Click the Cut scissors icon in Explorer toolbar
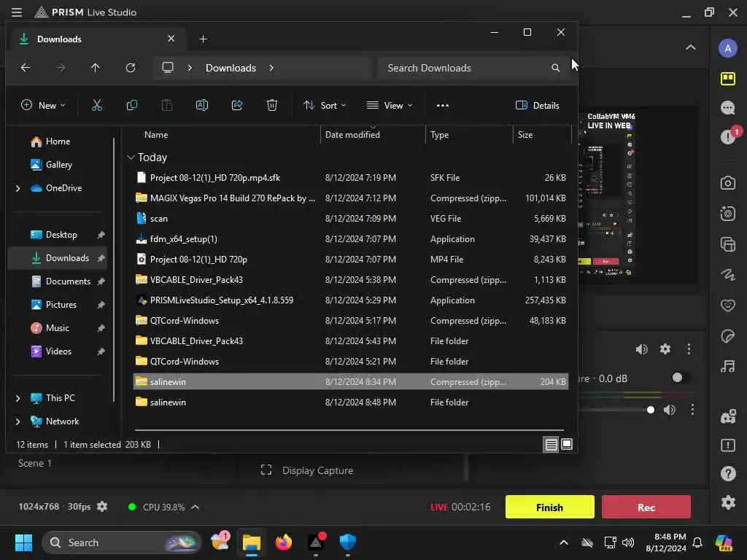Image resolution: width=747 pixels, height=560 pixels. (x=97, y=105)
